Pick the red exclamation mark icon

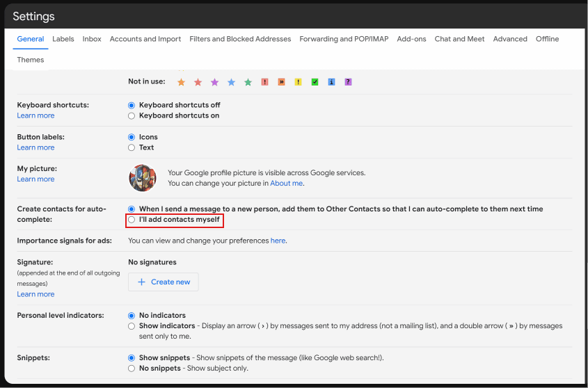[x=264, y=82]
